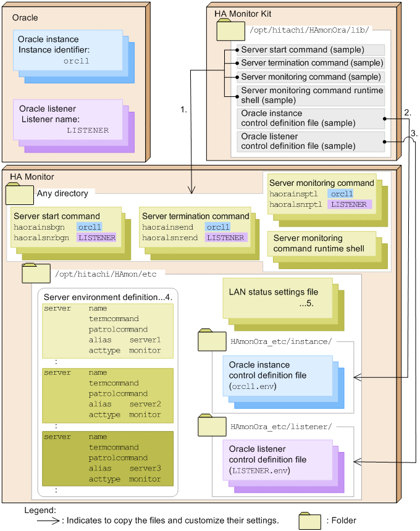
Task: Click the haorainsbgn command name
Action: (39, 227)
